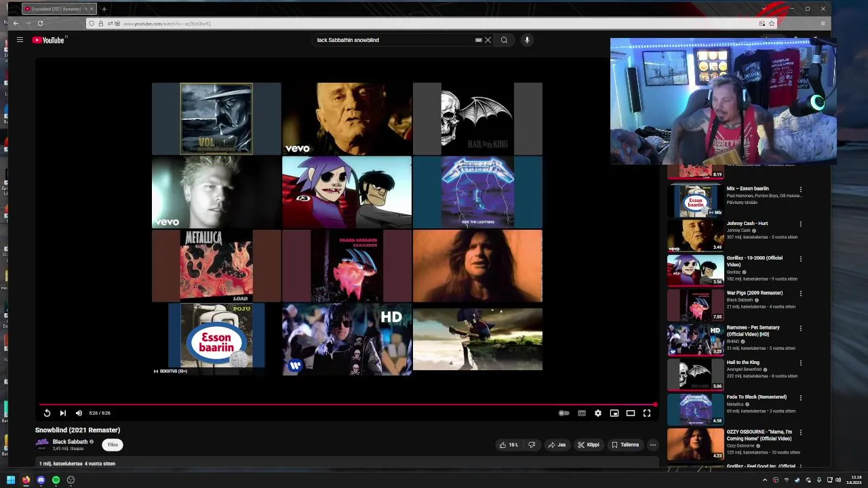868x488 pixels.
Task: Open a new browser tab
Action: pyautogui.click(x=104, y=9)
